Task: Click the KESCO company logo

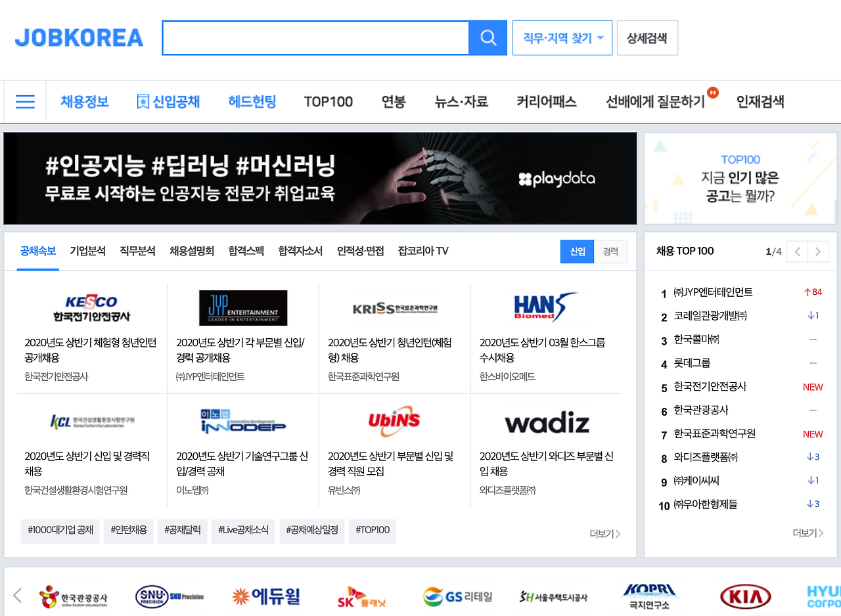Action: 92,308
